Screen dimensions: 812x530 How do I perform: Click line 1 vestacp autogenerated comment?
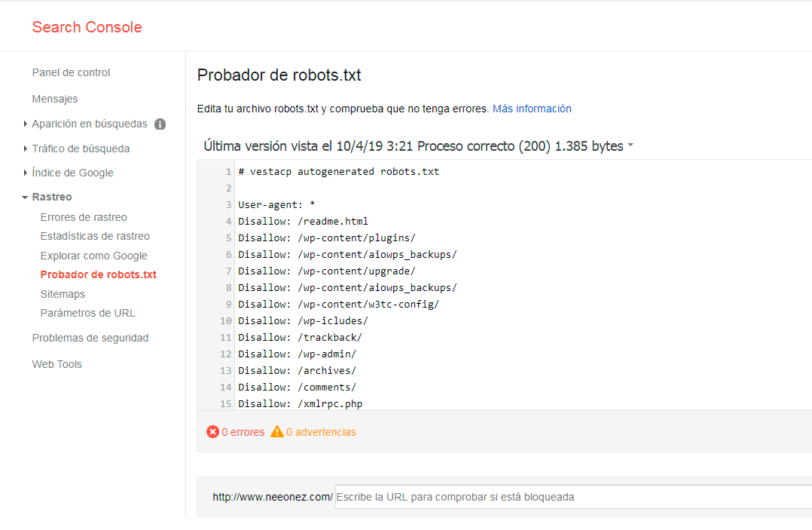point(339,171)
